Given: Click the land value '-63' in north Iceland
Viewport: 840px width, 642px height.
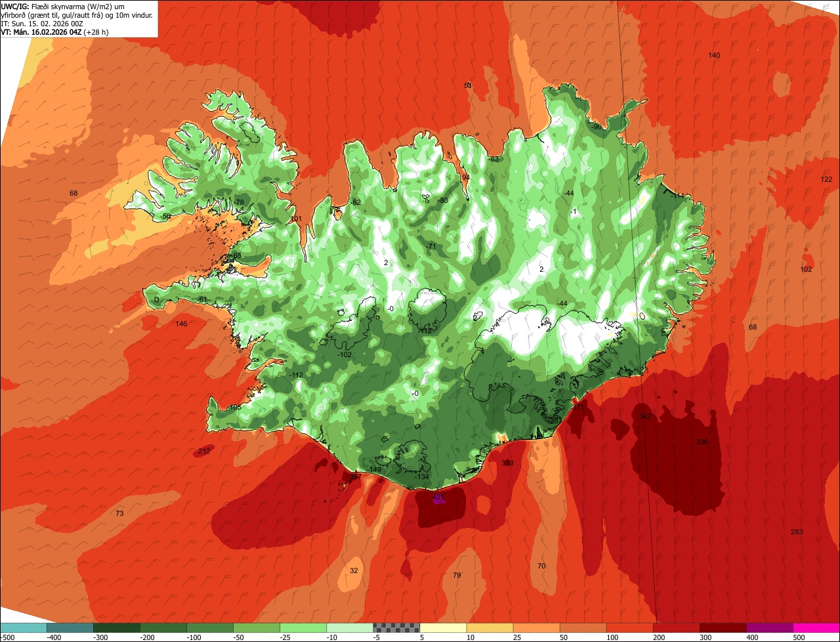Looking at the screenshot, I should pyautogui.click(x=493, y=159).
